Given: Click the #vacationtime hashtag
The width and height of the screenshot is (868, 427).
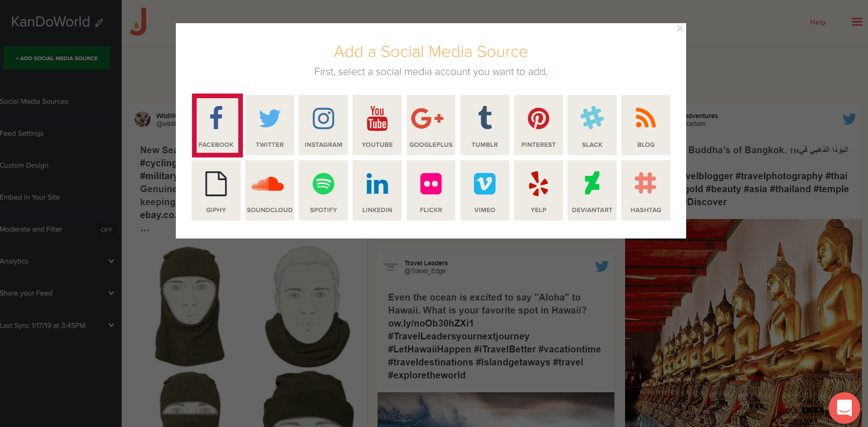Looking at the screenshot, I should [x=570, y=349].
